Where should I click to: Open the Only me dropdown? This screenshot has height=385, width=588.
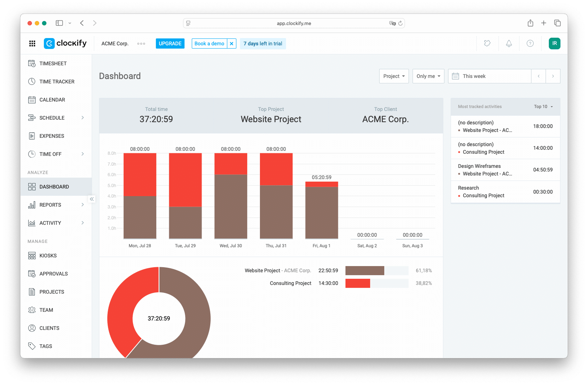click(x=428, y=76)
